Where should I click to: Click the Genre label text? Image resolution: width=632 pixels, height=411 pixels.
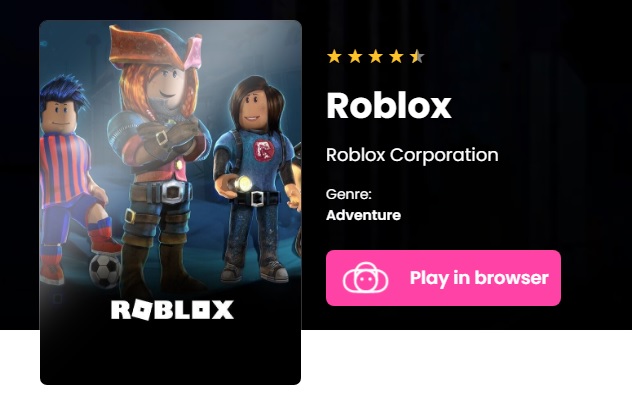click(349, 194)
